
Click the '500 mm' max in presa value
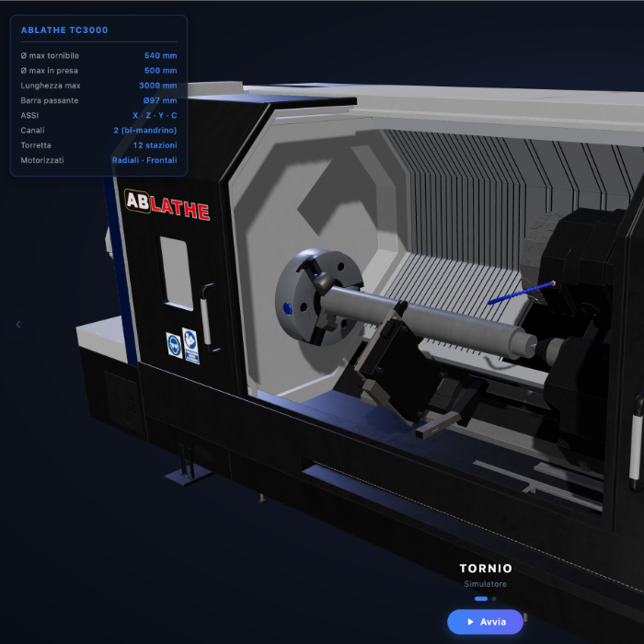point(161,70)
